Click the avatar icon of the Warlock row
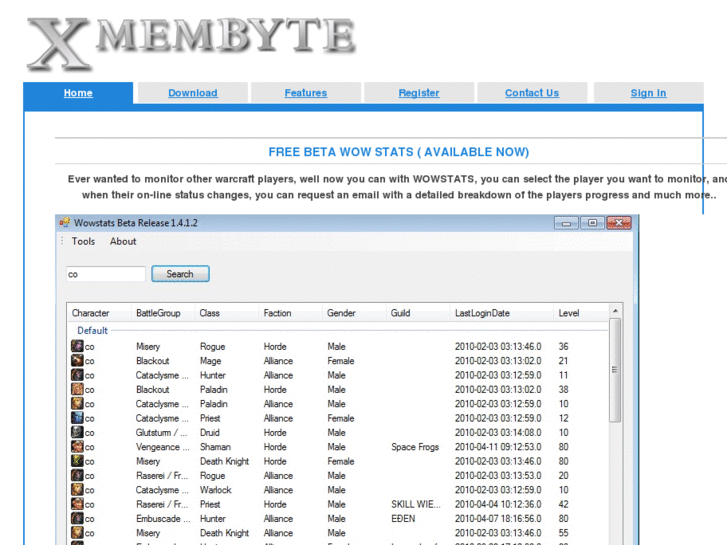 point(77,490)
